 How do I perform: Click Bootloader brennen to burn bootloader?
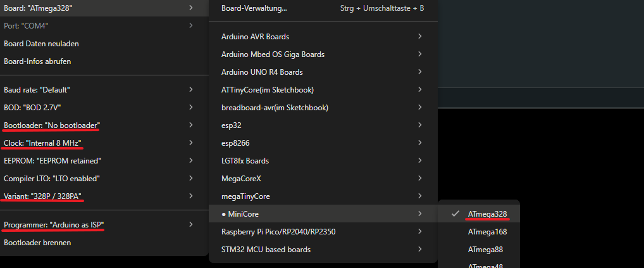37,242
